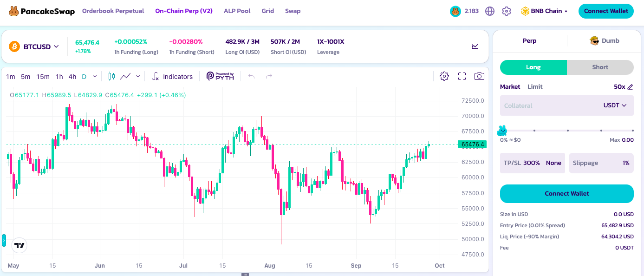644x276 pixels.
Task: Switch to Short position
Action: point(600,67)
